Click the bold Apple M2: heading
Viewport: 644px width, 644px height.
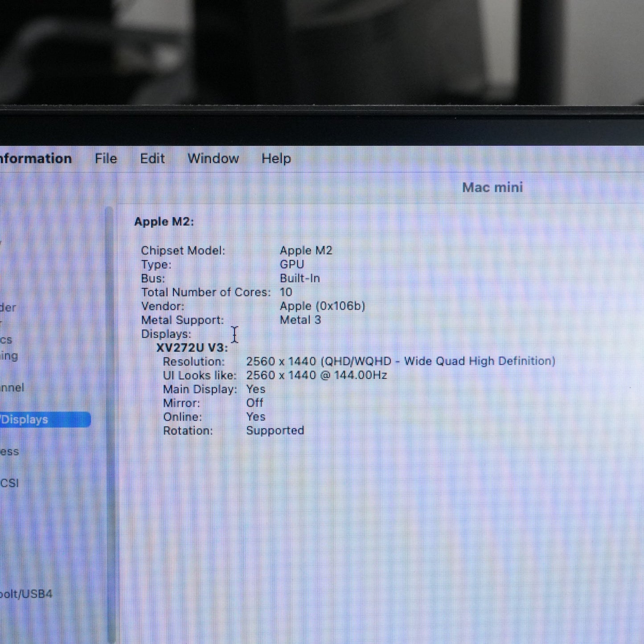164,222
